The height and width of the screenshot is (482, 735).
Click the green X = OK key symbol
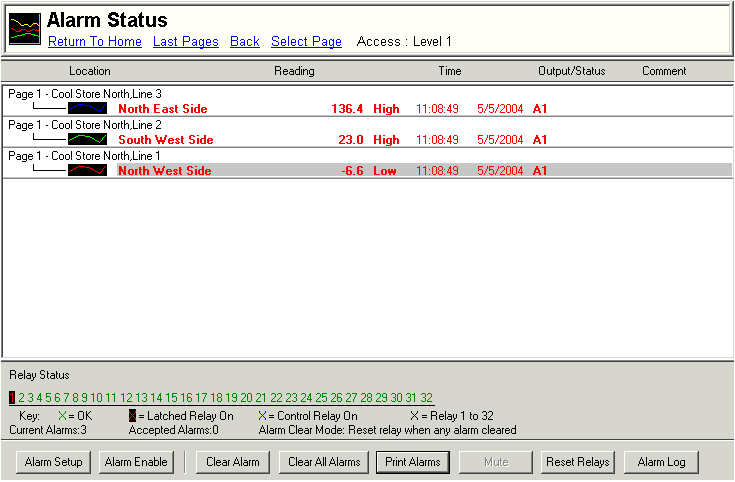tap(62, 415)
